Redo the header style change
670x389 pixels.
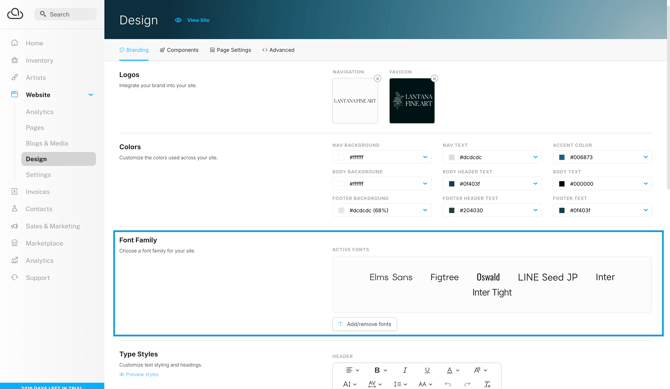467,384
